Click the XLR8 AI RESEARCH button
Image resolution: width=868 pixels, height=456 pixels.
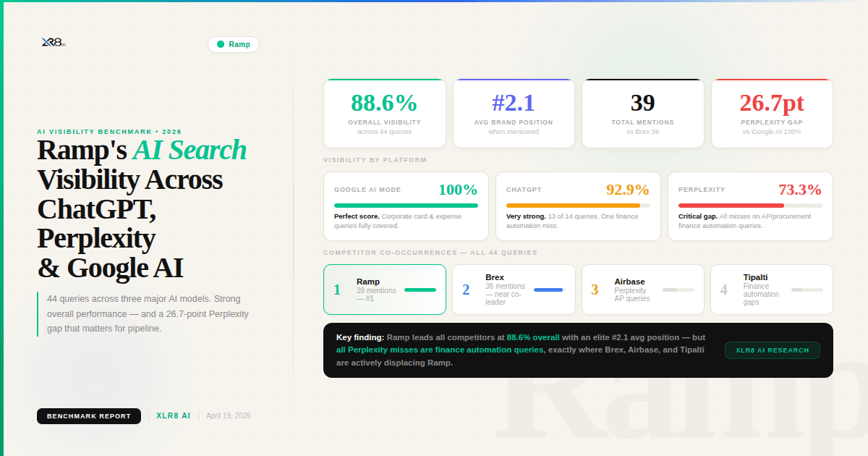(772, 350)
